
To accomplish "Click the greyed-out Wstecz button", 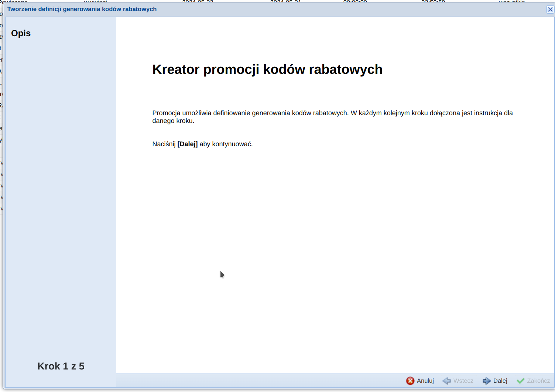I will 458,381.
